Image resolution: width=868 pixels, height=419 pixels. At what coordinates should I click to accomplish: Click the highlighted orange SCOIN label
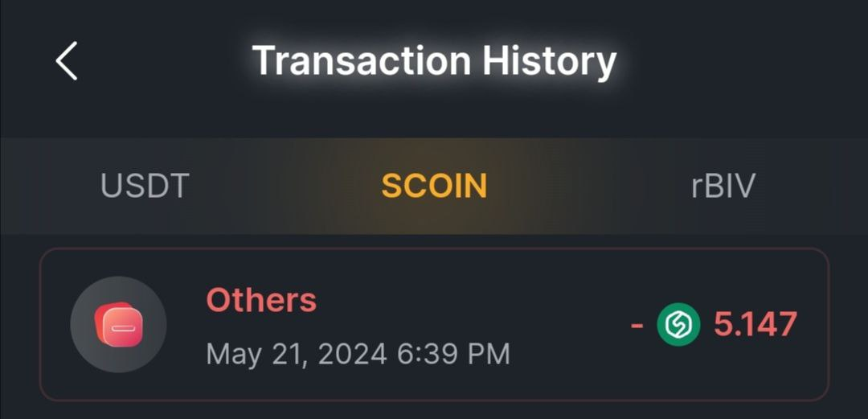(434, 187)
